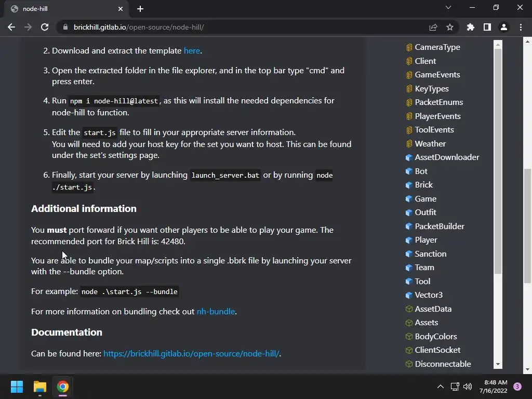Click sidebar scrollbar up arrow
Viewport: 532px width, 399px height.
pyautogui.click(x=498, y=45)
